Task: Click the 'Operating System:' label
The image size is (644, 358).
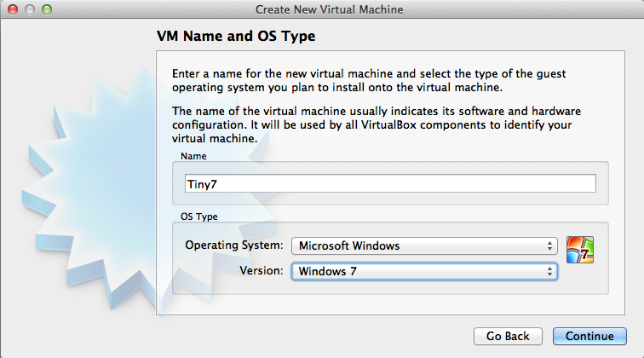Action: pyautogui.click(x=234, y=245)
